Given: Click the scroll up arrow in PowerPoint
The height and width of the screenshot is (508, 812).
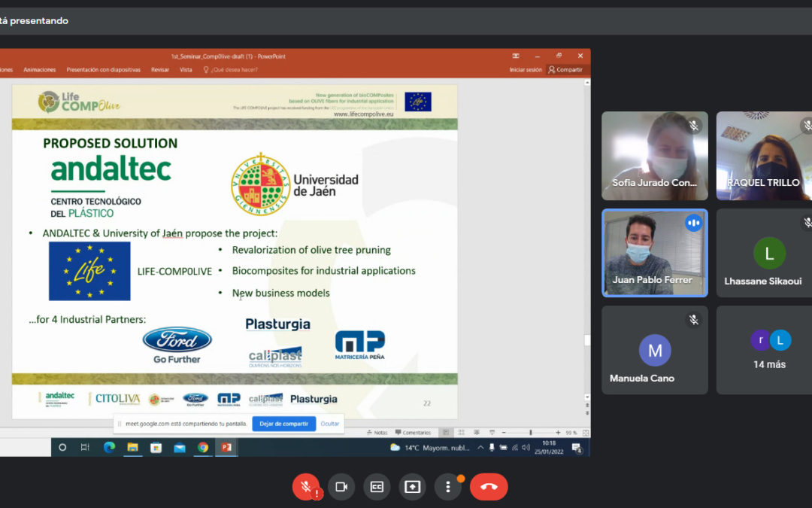Looking at the screenshot, I should click(586, 83).
